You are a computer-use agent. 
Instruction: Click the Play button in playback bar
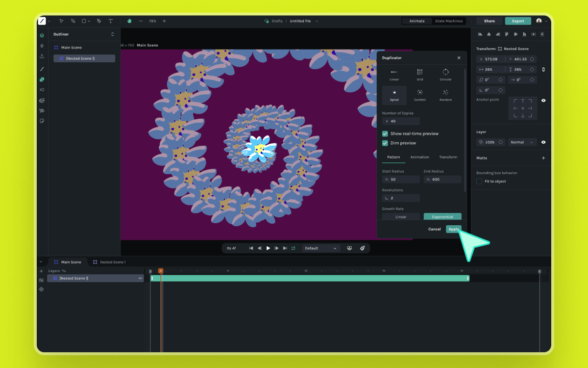pyautogui.click(x=268, y=248)
